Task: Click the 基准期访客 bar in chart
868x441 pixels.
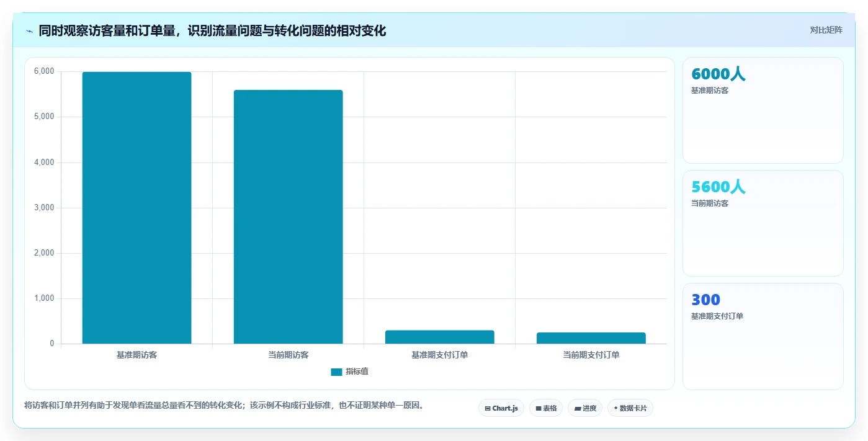Action: (136, 208)
